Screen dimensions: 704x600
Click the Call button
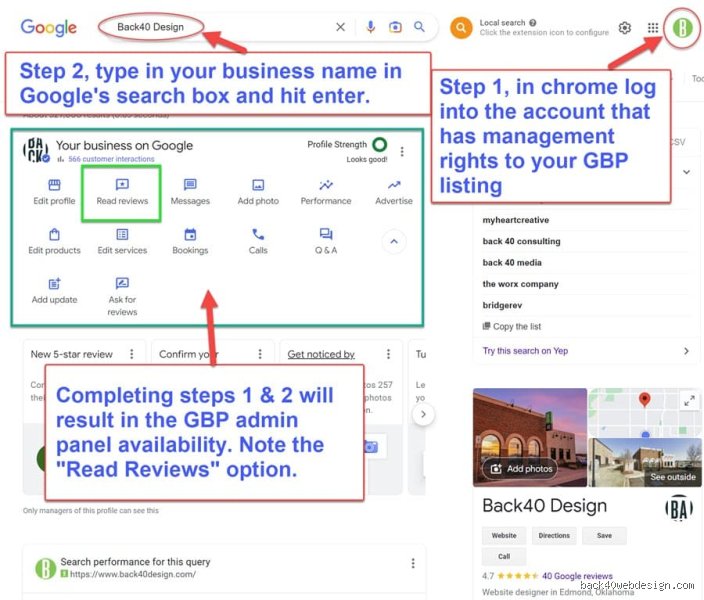pyautogui.click(x=504, y=556)
